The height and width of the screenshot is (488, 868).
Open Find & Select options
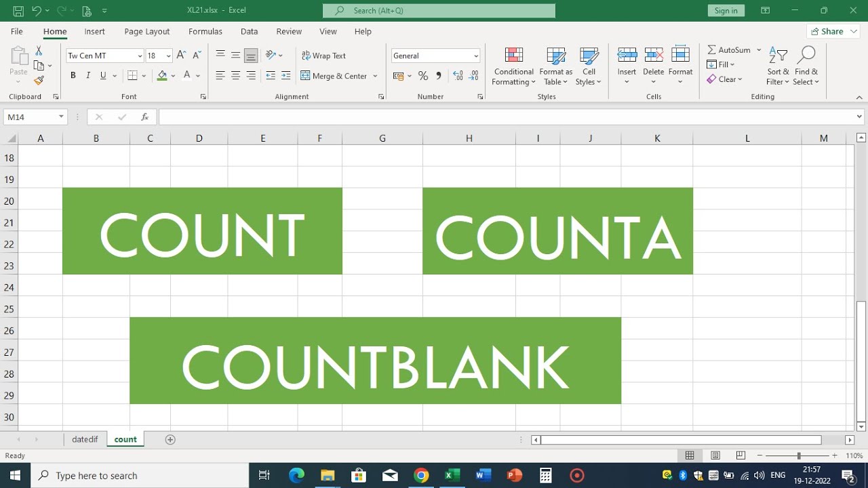806,66
